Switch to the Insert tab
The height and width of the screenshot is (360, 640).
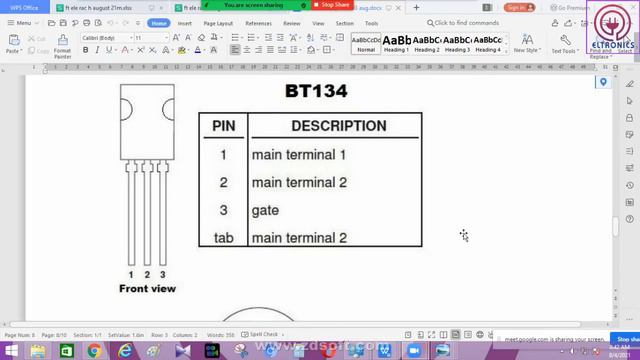click(x=184, y=23)
